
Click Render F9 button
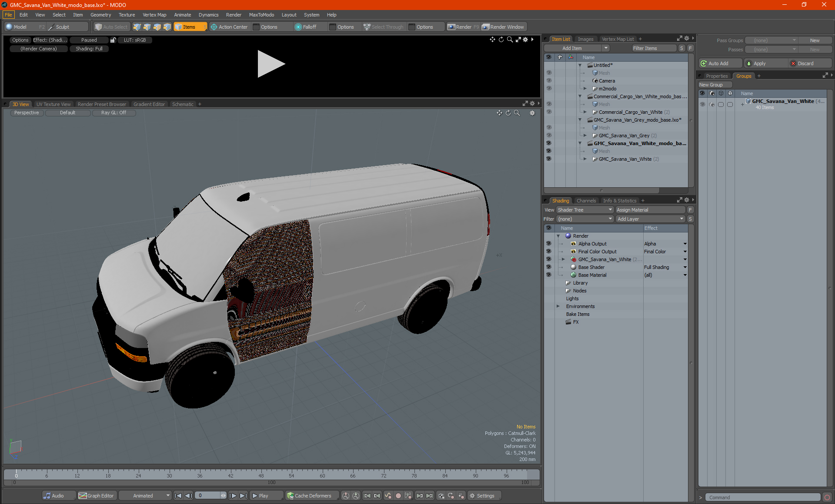pos(463,27)
